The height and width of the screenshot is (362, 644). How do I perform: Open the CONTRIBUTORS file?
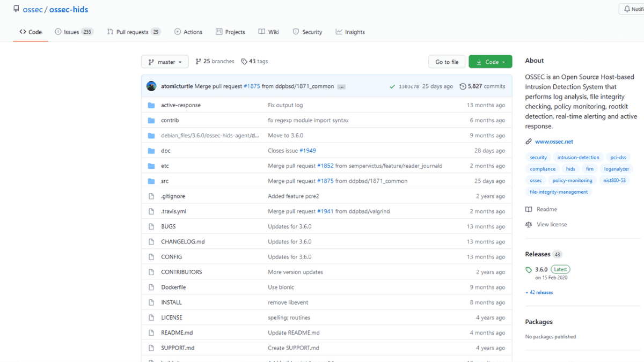tap(181, 272)
